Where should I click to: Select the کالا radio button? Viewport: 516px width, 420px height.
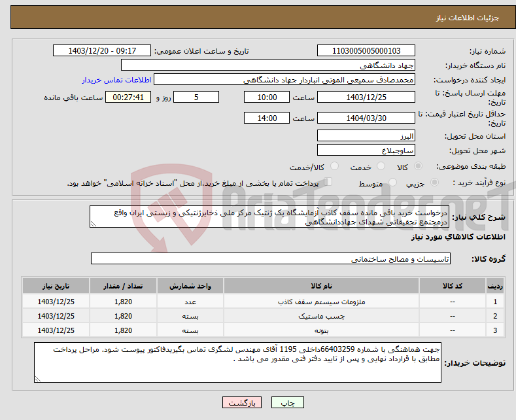419,166
